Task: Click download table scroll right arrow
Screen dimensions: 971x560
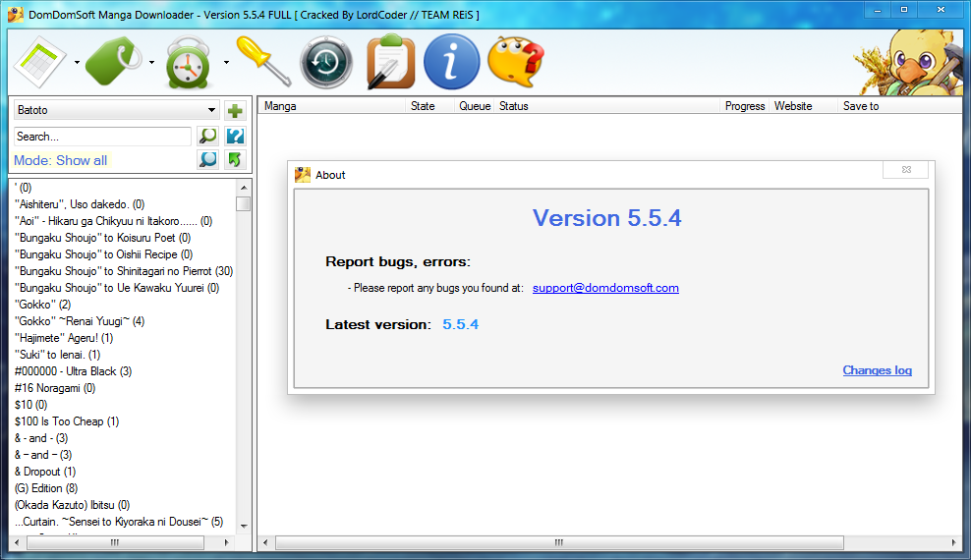Action: 953,542
